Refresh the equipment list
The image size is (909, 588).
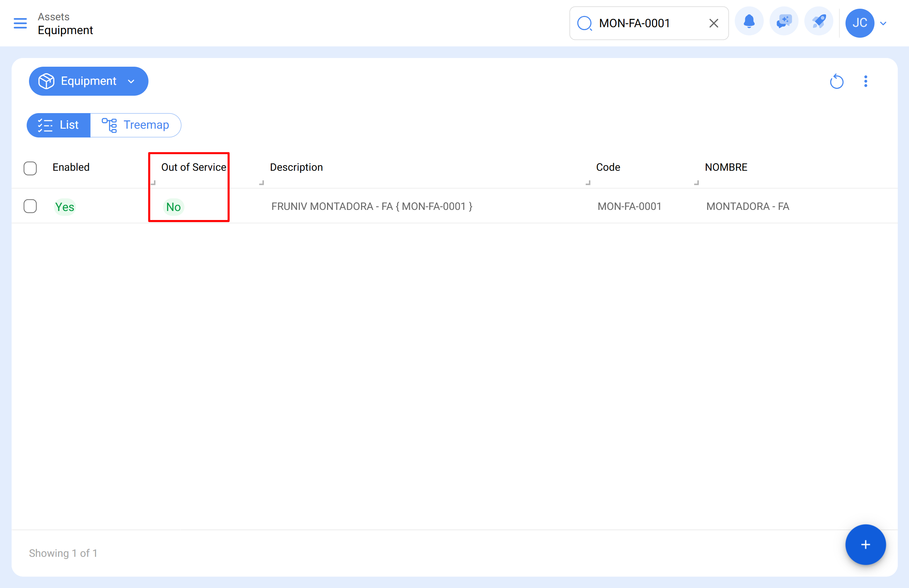837,81
